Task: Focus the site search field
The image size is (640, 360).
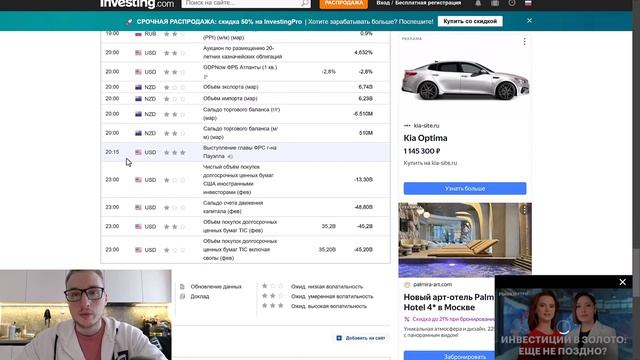Action: tap(242, 3)
